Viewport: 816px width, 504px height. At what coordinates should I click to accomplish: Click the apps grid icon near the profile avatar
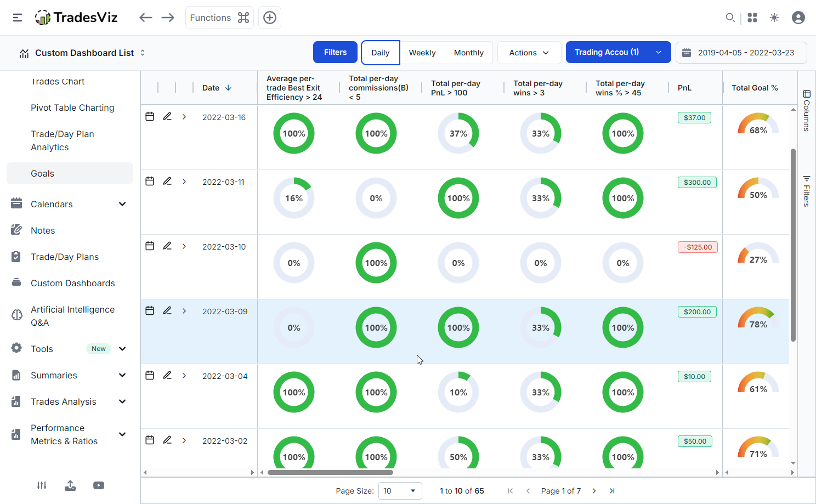point(752,18)
